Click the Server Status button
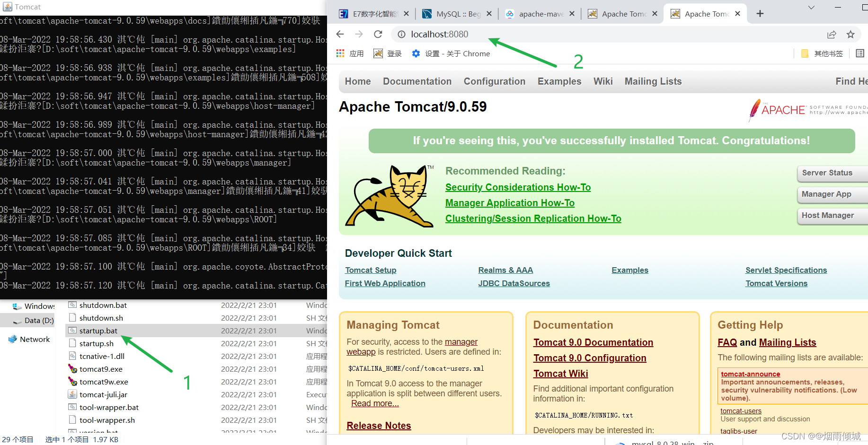The image size is (868, 445). [832, 173]
